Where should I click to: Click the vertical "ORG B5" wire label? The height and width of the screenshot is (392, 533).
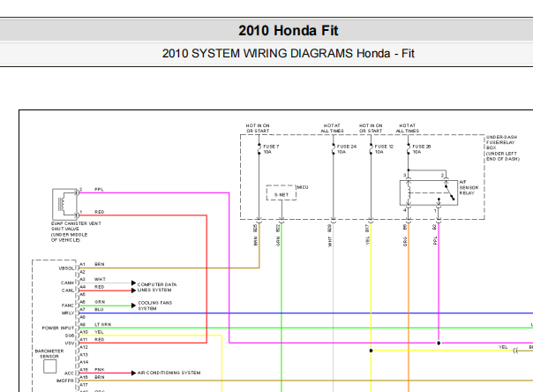405,235
